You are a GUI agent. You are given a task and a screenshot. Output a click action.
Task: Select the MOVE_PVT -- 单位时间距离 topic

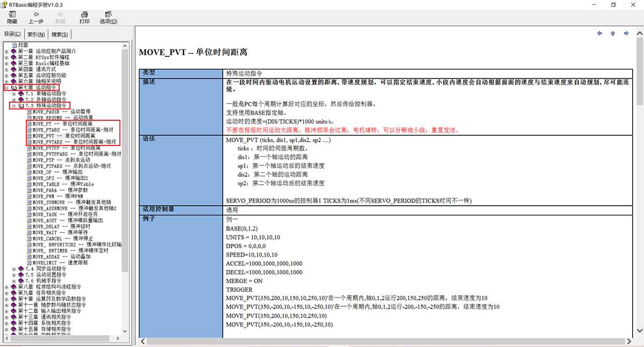click(x=64, y=136)
